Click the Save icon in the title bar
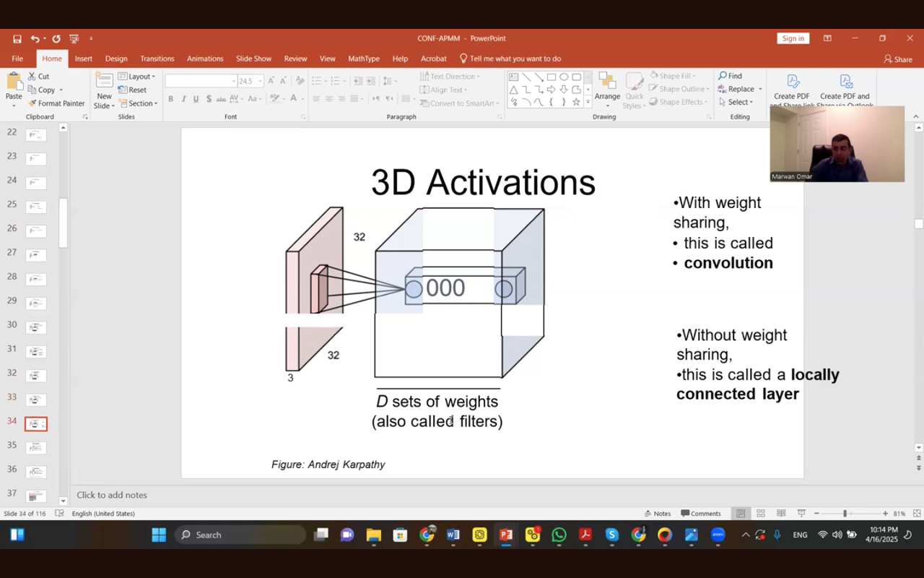This screenshot has width=924, height=578. pos(17,39)
